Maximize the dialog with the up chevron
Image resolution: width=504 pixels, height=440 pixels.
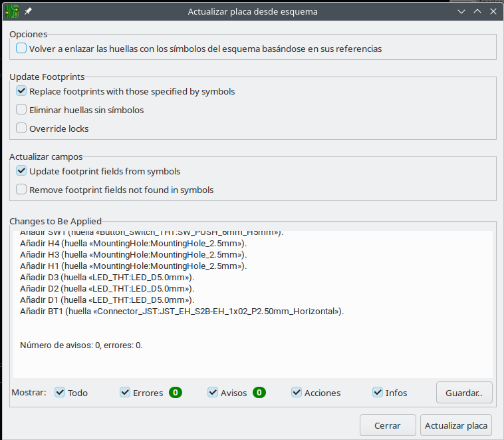click(x=477, y=11)
